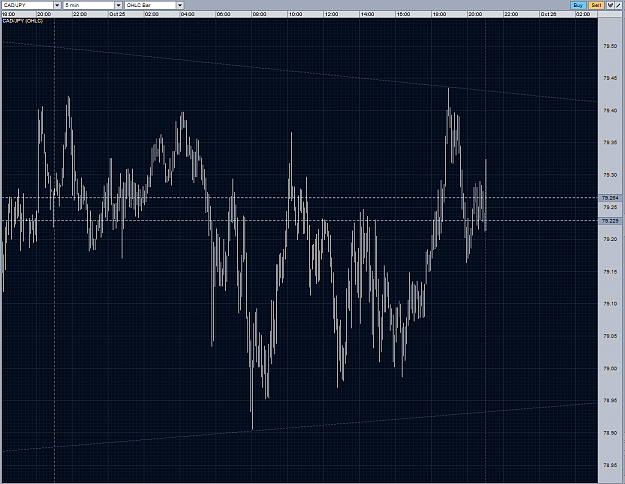Click the OHLC Bar chart type field
625x484 pixels.
[x=150, y=5]
